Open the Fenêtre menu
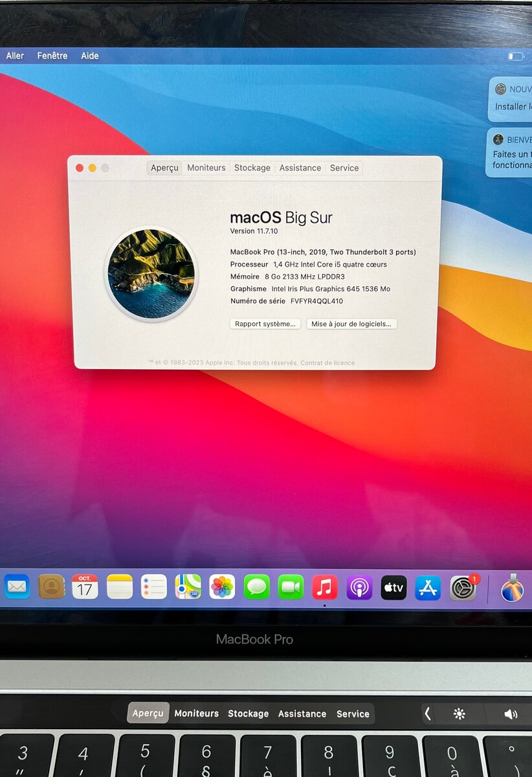The width and height of the screenshot is (532, 777). [52, 56]
